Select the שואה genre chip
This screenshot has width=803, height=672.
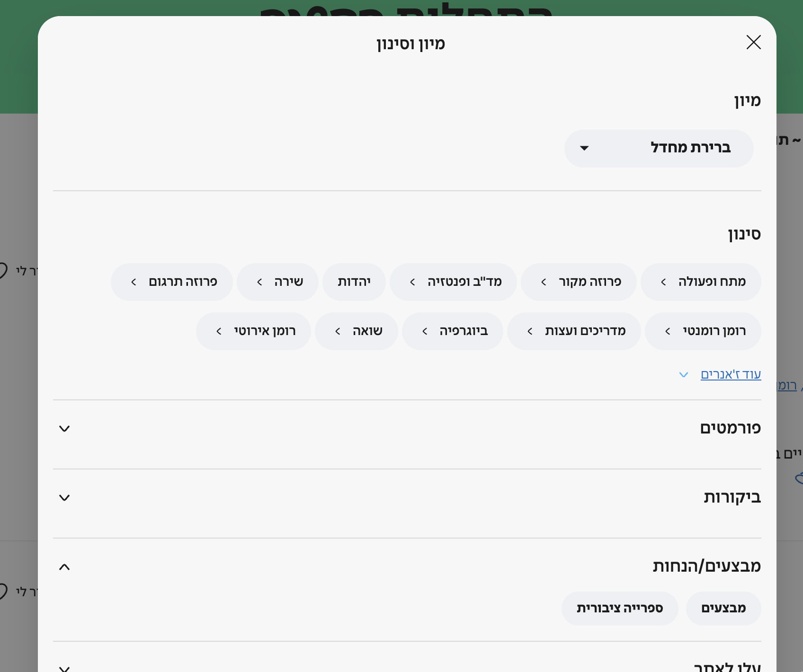(357, 331)
